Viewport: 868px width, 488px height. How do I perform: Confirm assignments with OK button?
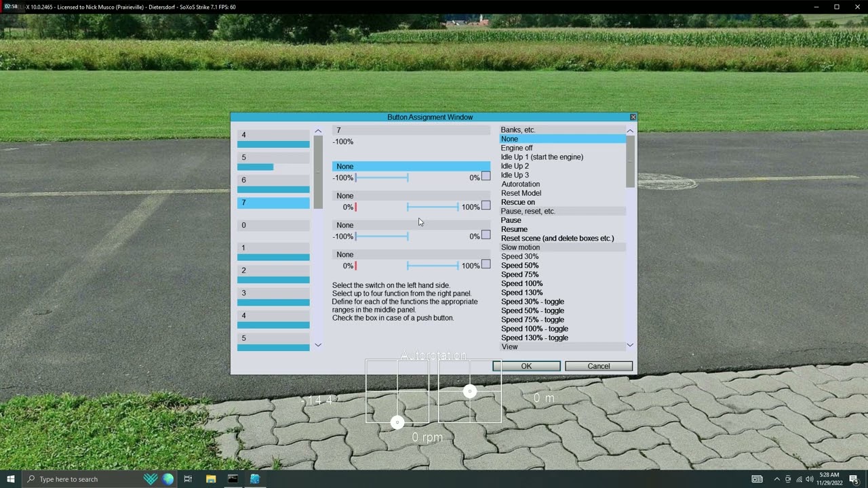pos(526,366)
